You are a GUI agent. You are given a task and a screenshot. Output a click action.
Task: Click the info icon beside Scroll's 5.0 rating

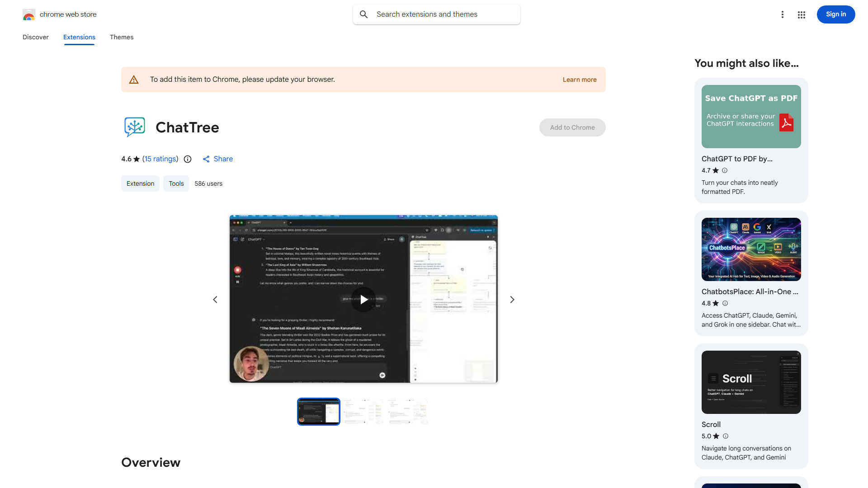[726, 436]
